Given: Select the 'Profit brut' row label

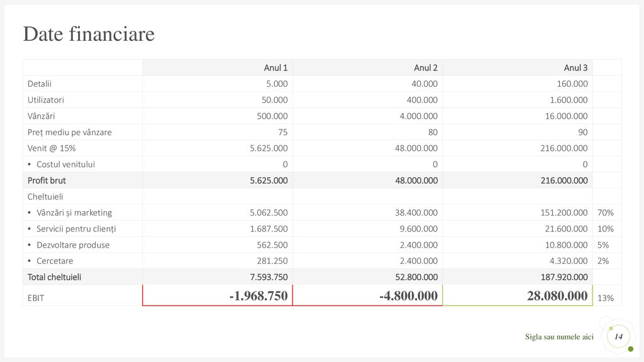Looking at the screenshot, I should (47, 180).
